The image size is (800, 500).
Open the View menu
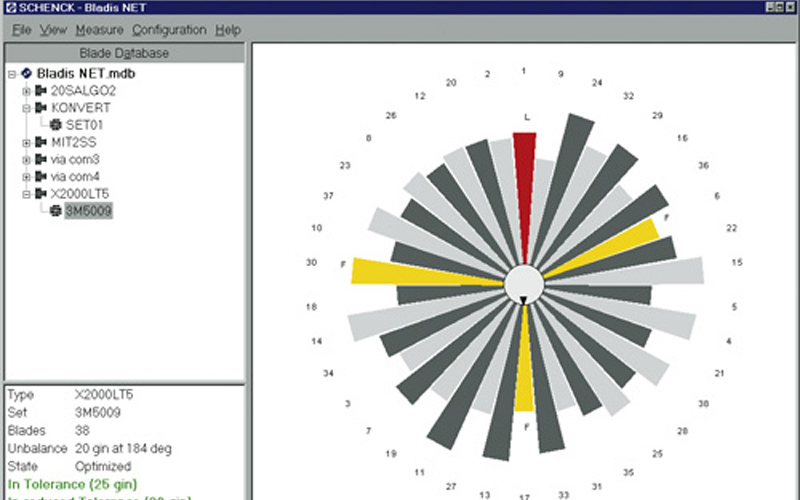53,30
